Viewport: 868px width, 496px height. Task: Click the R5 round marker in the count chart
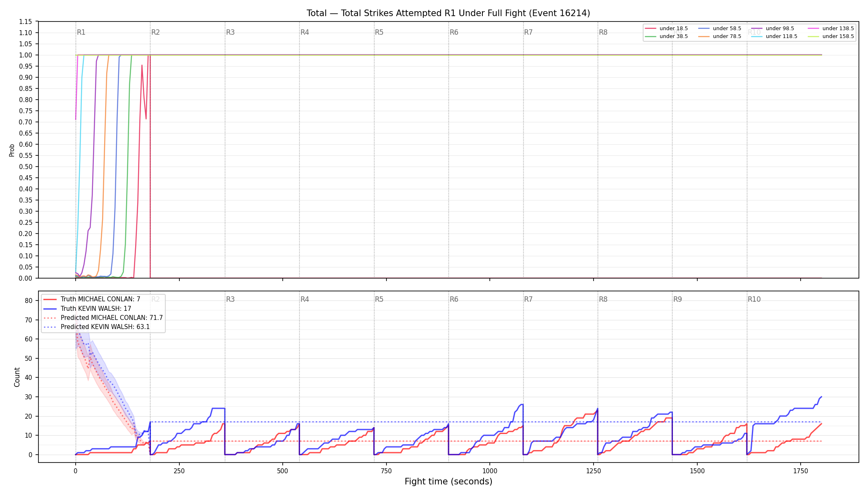click(x=379, y=299)
